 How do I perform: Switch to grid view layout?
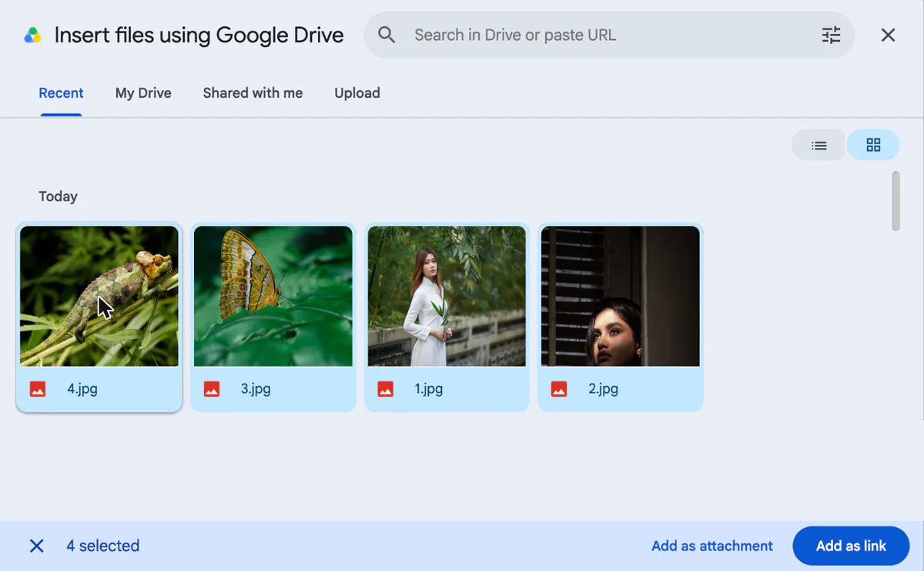(873, 145)
